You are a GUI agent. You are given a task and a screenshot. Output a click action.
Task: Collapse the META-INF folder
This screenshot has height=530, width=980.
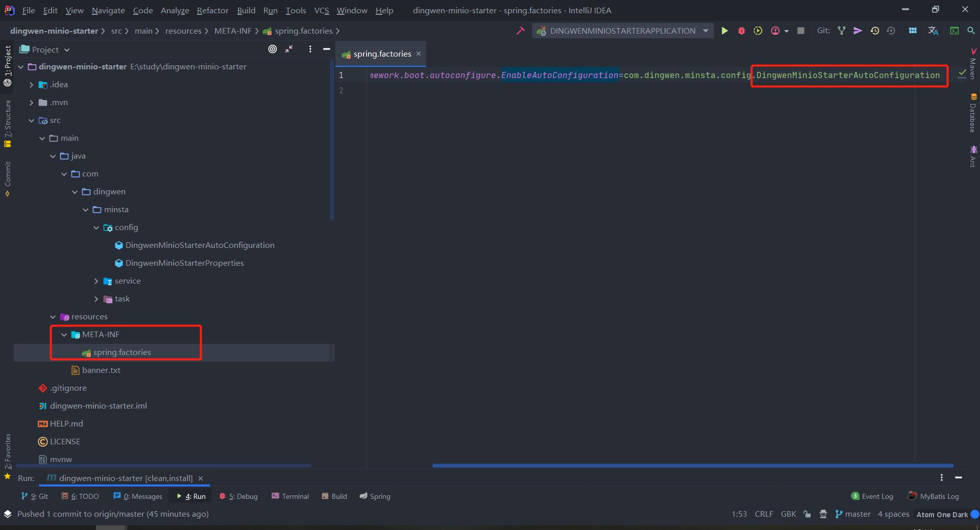click(64, 335)
